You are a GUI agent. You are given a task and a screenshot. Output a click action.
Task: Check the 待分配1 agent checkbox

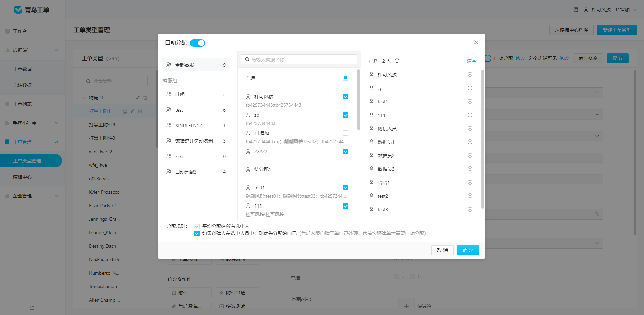[345, 169]
